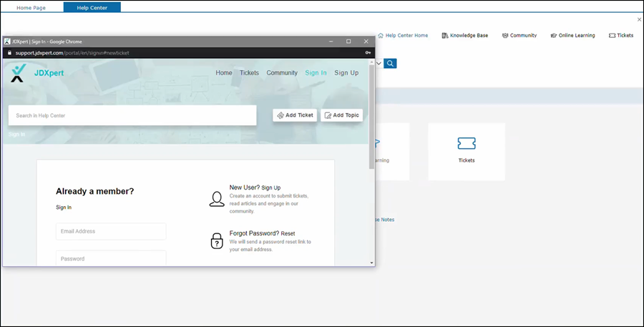Click the Email Address input field
This screenshot has height=327, width=644.
(111, 231)
